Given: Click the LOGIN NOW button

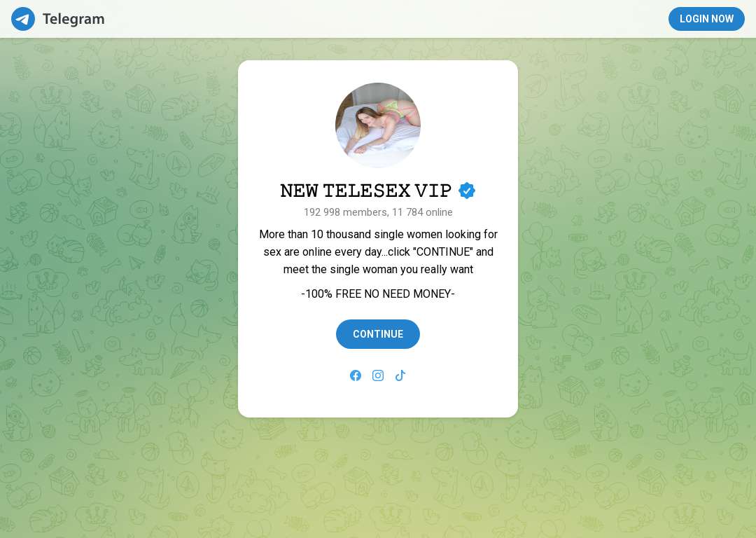Looking at the screenshot, I should click(x=706, y=19).
